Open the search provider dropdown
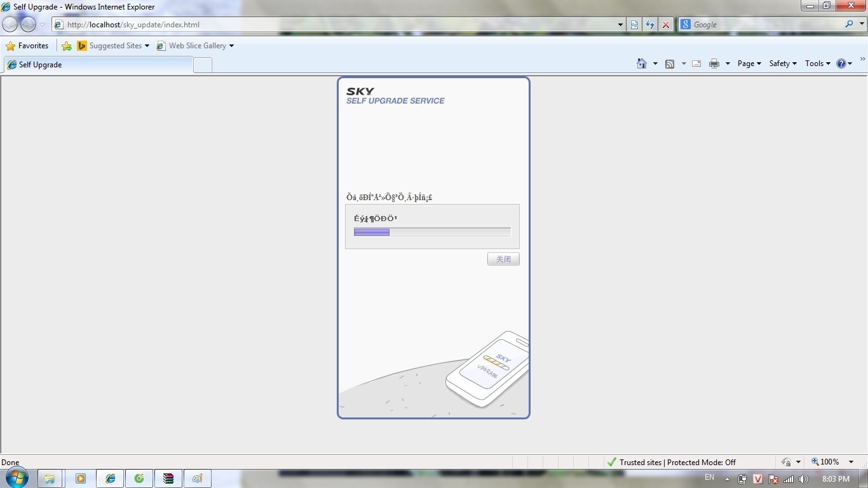Viewport: 868px width, 488px height. 862,24
